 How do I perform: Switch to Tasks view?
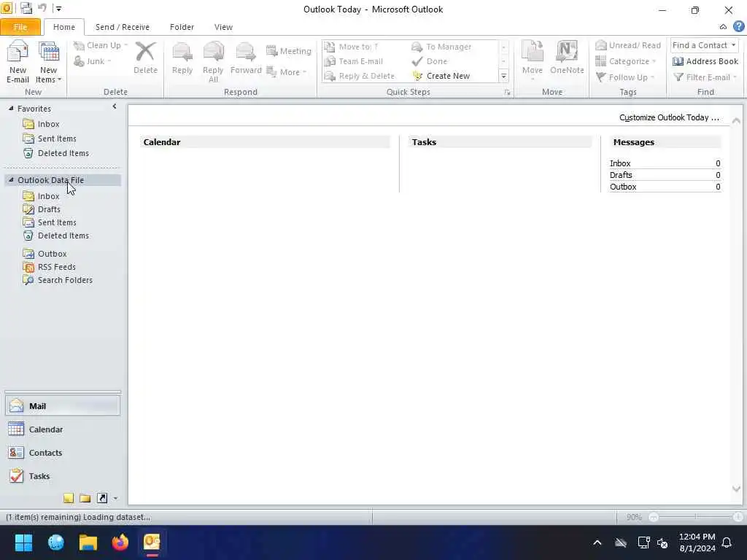[63, 476]
